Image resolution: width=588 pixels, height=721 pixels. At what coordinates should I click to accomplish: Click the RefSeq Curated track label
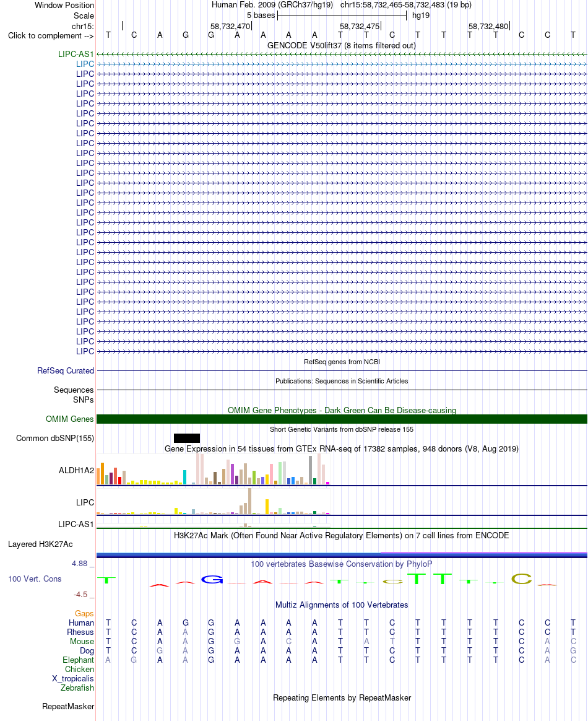click(x=66, y=370)
